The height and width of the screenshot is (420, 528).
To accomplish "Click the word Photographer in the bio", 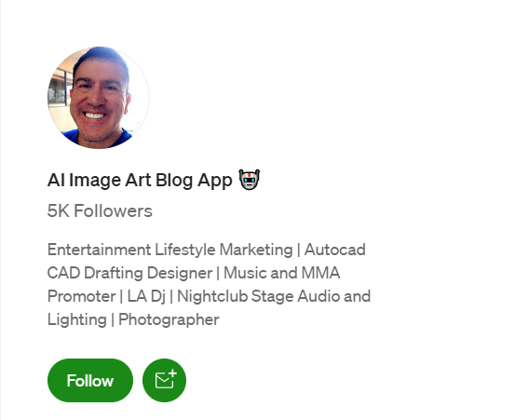I will point(169,319).
